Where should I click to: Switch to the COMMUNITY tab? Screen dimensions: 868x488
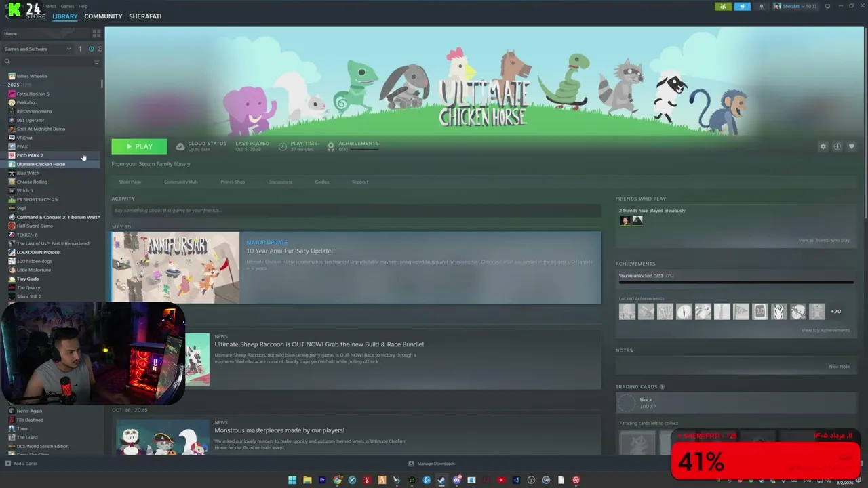coord(103,16)
